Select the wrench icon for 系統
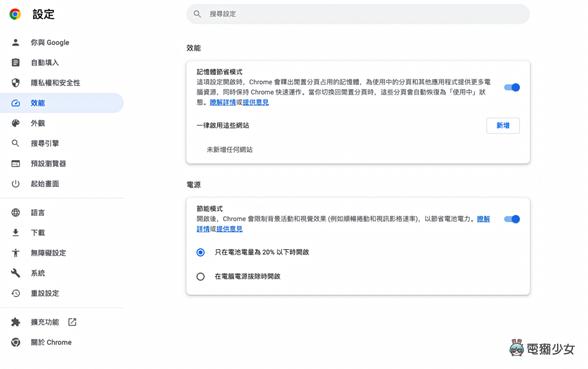 coord(16,273)
